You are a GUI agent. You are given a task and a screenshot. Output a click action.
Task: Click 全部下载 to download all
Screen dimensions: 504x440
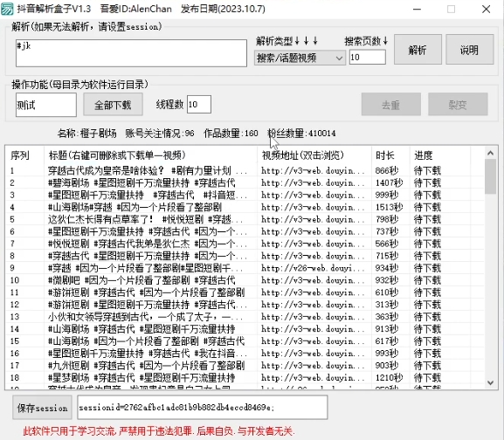[113, 105]
